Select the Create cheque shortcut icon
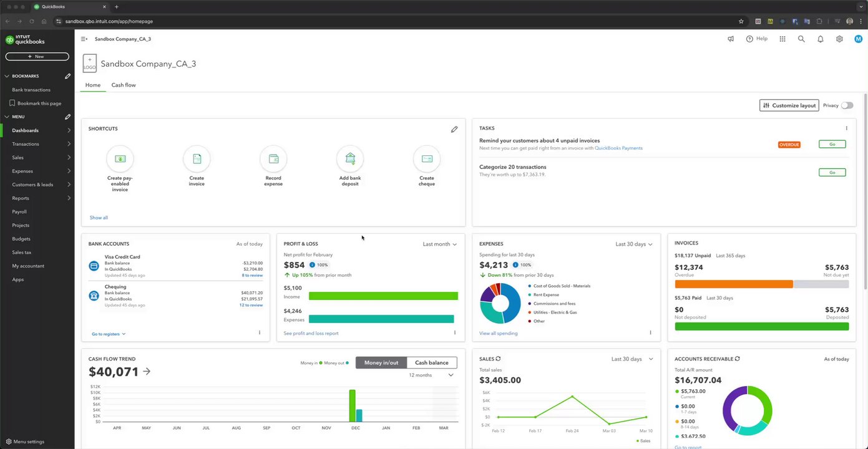The height and width of the screenshot is (449, 868). pyautogui.click(x=427, y=159)
